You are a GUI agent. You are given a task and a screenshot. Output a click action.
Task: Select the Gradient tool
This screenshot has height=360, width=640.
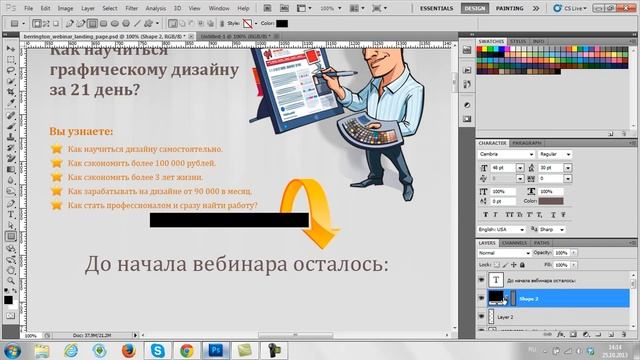click(11, 169)
